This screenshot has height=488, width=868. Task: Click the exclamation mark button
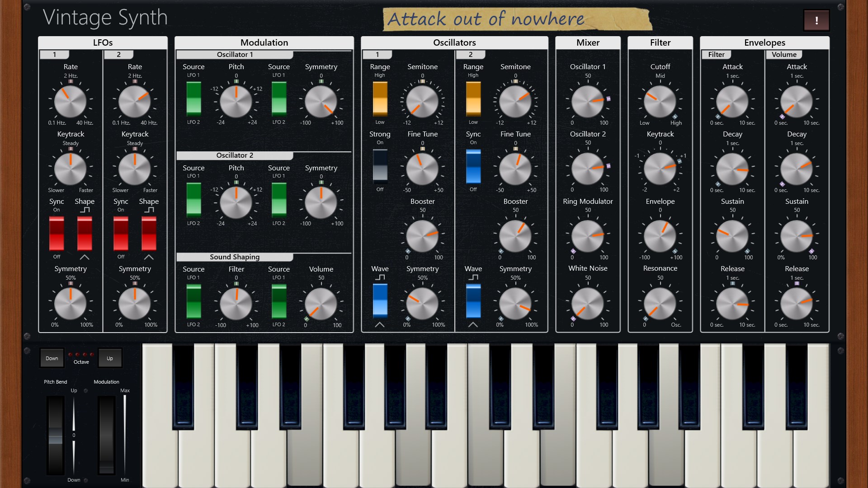pyautogui.click(x=816, y=20)
